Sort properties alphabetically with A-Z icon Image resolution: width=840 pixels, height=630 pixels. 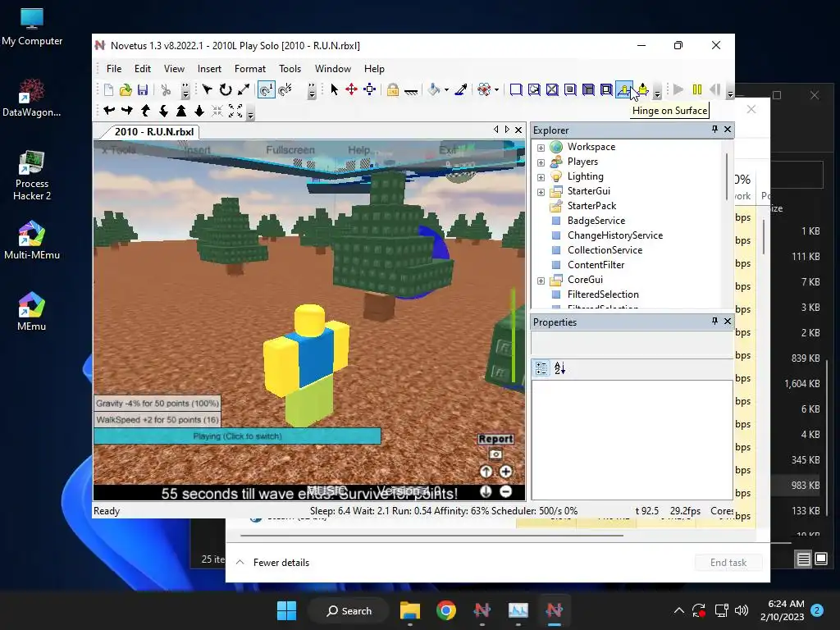559,368
